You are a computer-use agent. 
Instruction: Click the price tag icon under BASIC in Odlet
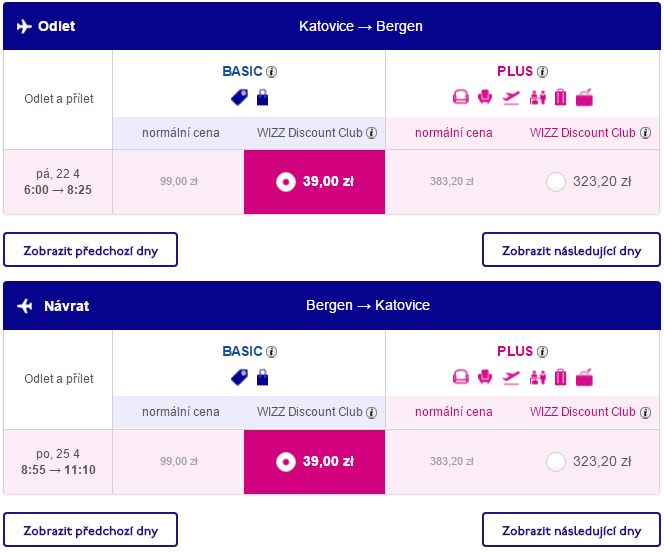click(x=240, y=97)
